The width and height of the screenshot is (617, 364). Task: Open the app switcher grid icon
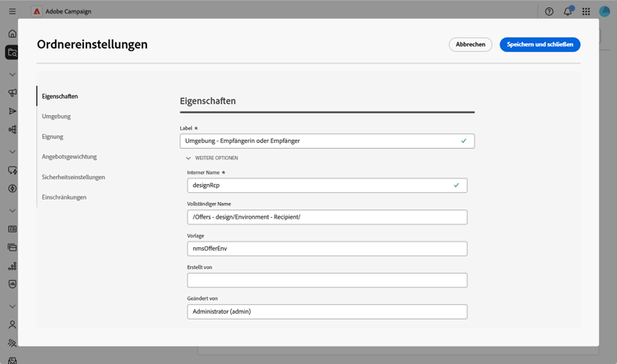[586, 12]
